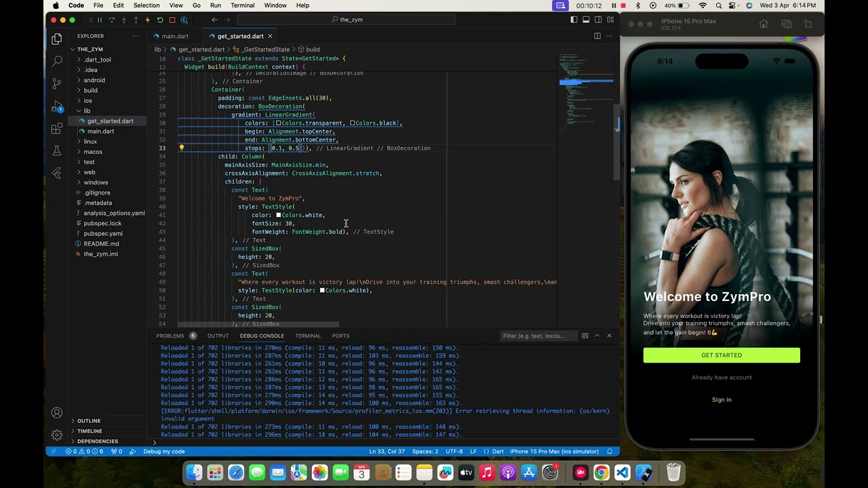Open the Explorer view in activity bar
868x488 pixels.
click(x=57, y=39)
